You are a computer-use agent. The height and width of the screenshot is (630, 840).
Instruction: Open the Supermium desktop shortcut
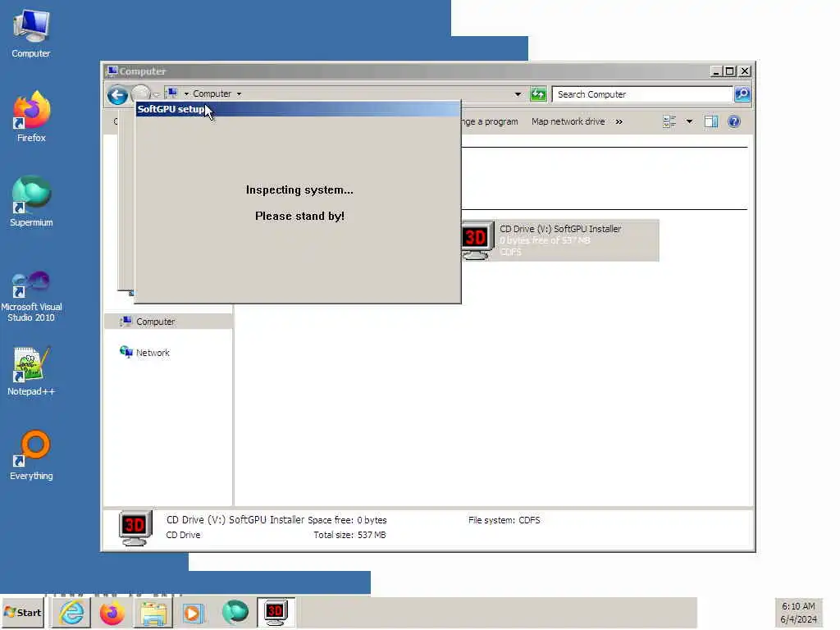coord(31,202)
